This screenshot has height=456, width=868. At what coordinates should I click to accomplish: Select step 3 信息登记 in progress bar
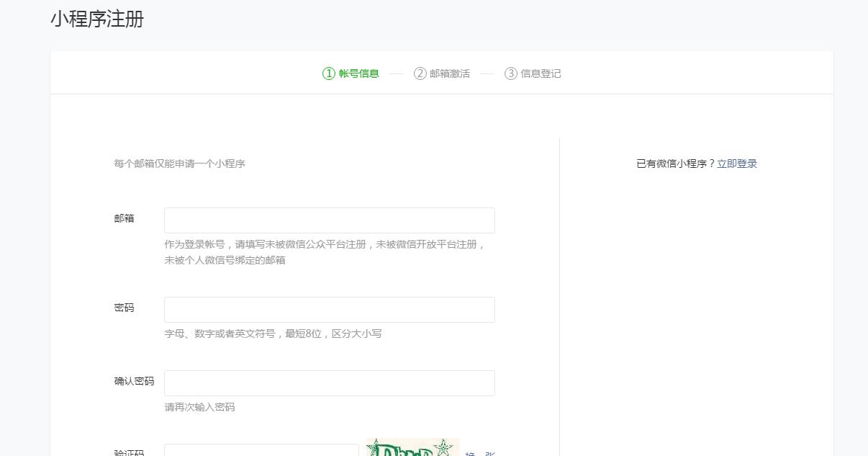pos(533,73)
